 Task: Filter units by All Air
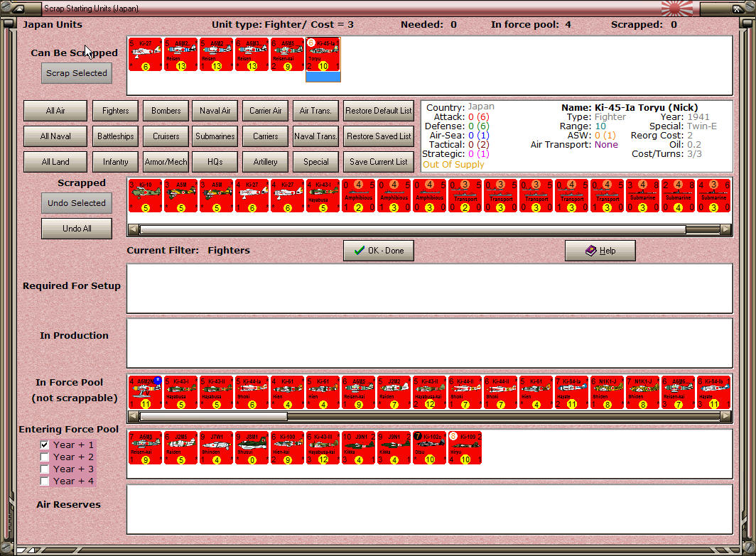[x=55, y=111]
